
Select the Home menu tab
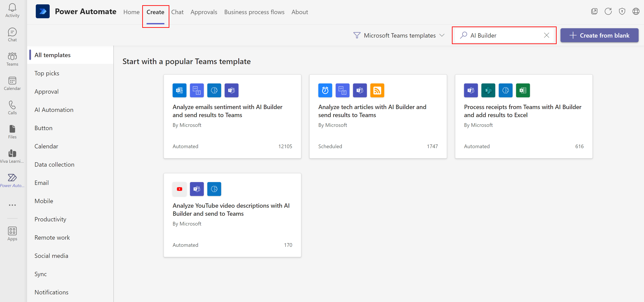point(131,12)
